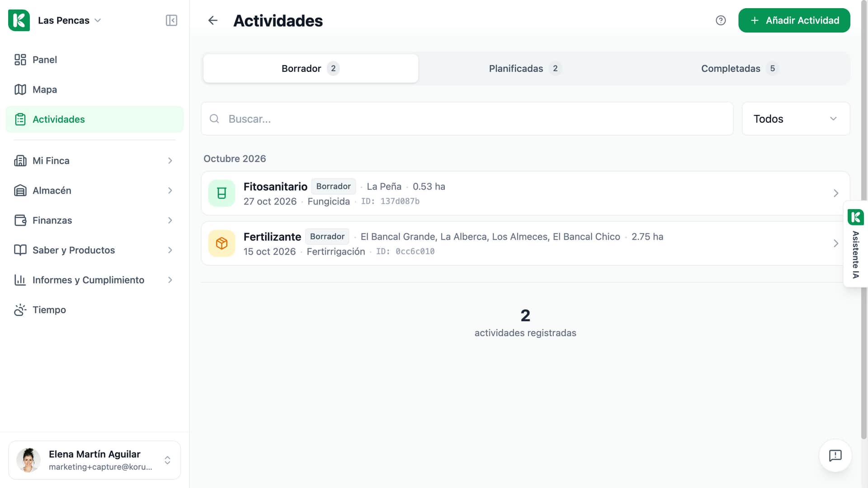Click the Fitosanitario green sprayer icon

click(x=222, y=193)
